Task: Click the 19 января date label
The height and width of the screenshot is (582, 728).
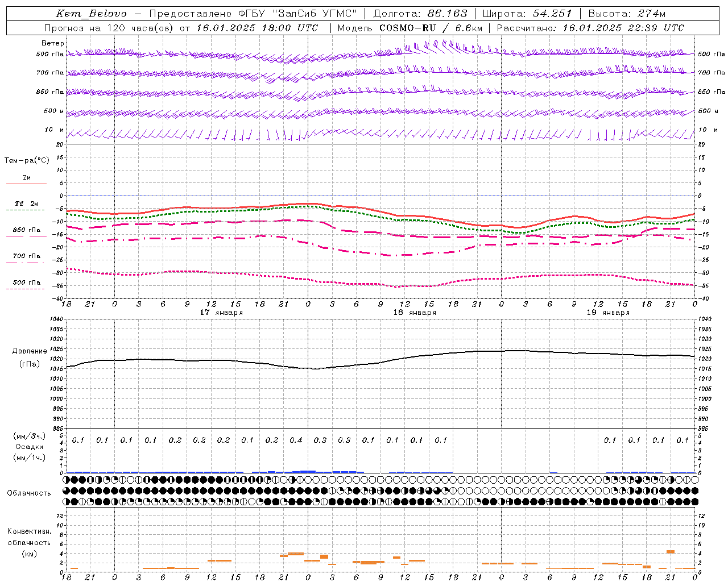Action: pyautogui.click(x=608, y=313)
